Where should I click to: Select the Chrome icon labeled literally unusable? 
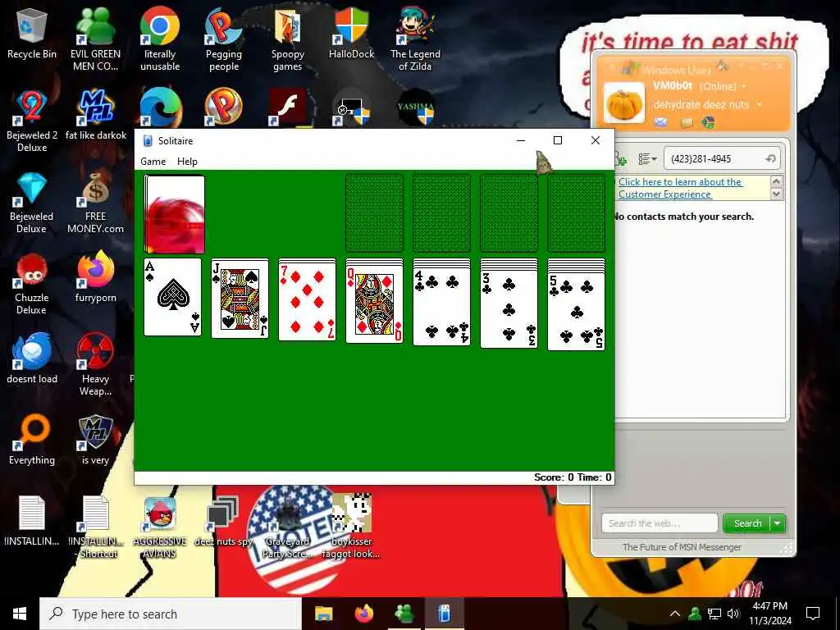(x=160, y=39)
